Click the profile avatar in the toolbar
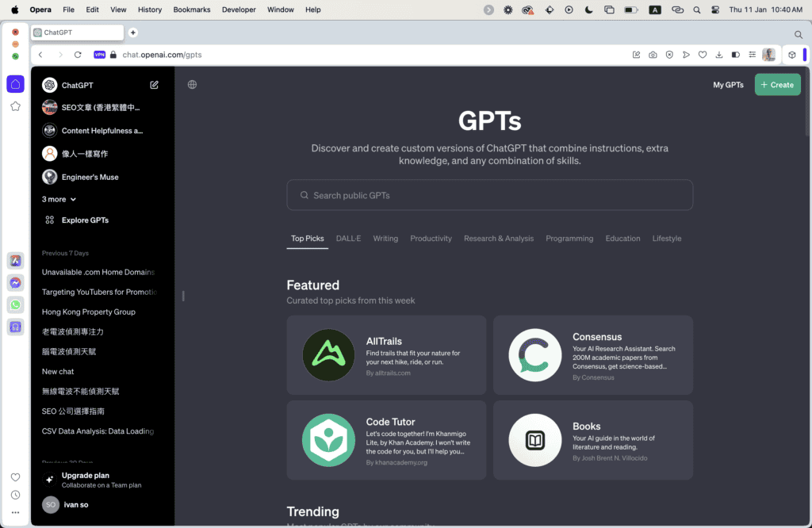The width and height of the screenshot is (812, 528). (x=768, y=55)
